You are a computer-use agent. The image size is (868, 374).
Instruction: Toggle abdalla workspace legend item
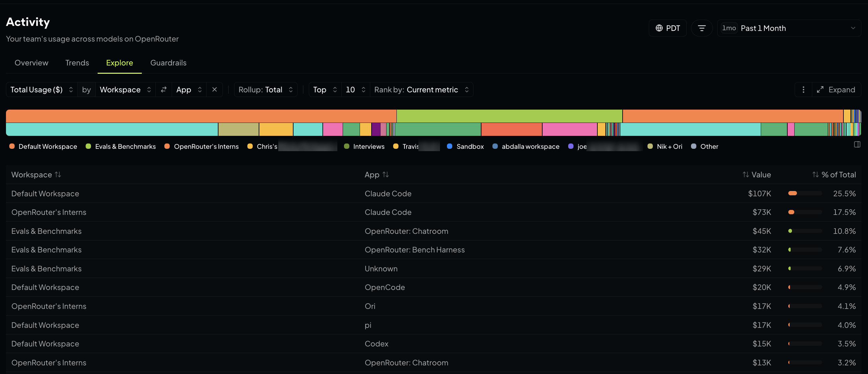coord(526,146)
